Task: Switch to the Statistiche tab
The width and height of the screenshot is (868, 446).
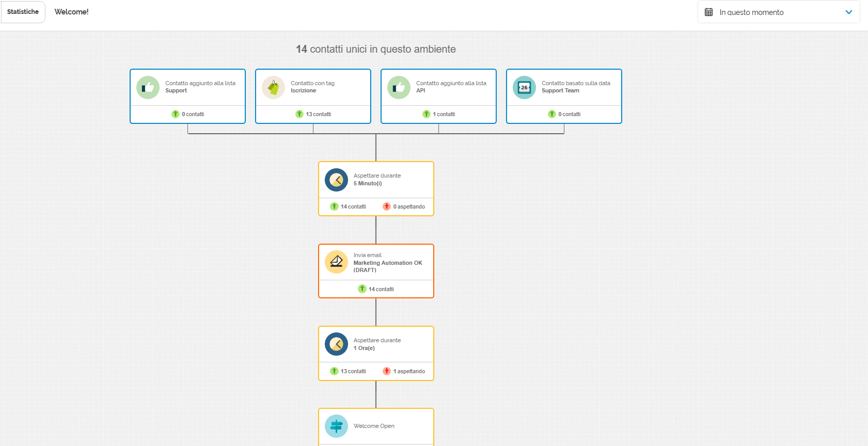Action: [x=23, y=12]
